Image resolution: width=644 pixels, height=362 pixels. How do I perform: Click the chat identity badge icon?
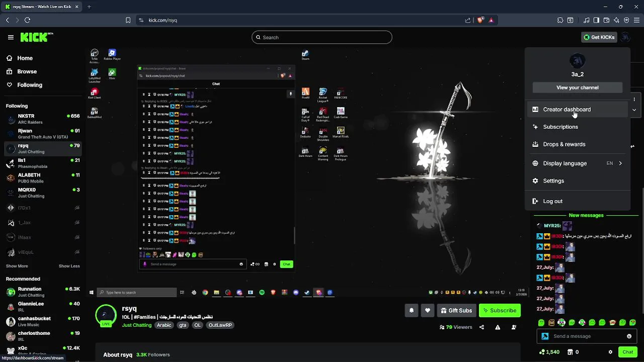545,336
